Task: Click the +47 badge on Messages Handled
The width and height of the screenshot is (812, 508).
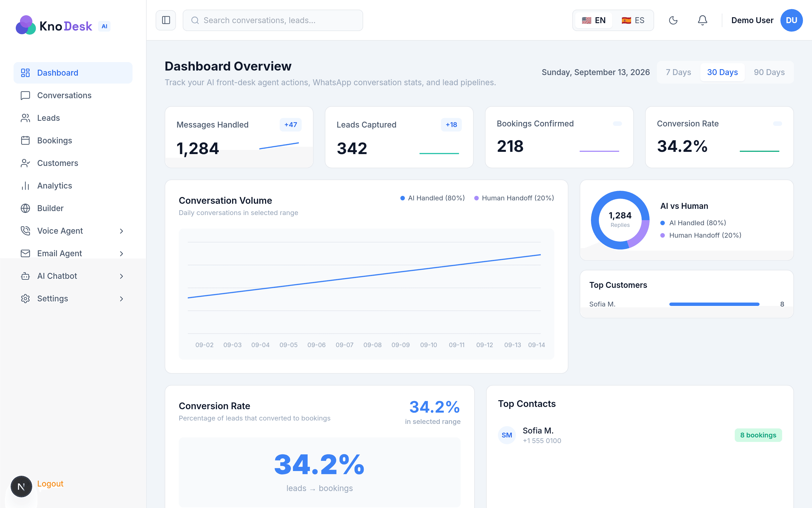Action: coord(291,125)
